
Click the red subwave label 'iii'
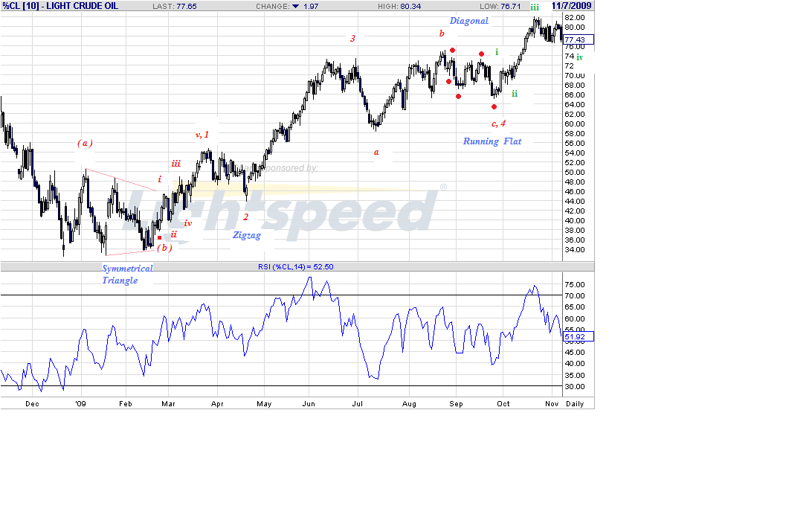pos(176,164)
